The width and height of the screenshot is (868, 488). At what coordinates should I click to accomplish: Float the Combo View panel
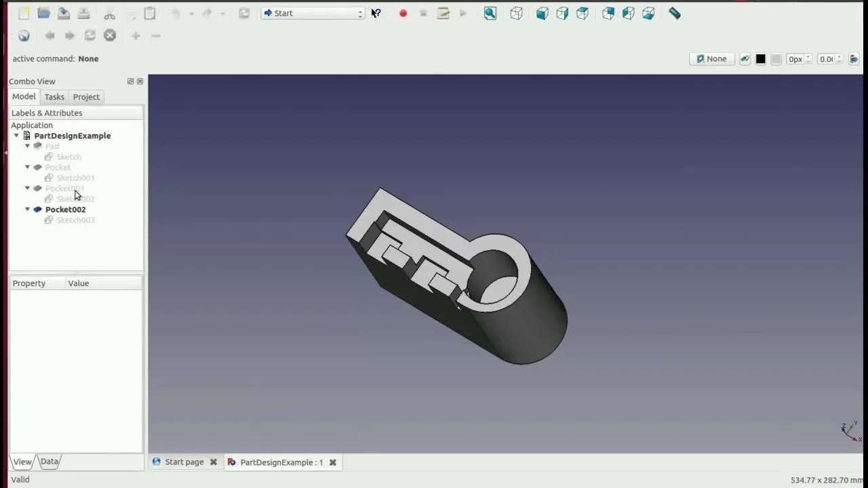point(130,81)
